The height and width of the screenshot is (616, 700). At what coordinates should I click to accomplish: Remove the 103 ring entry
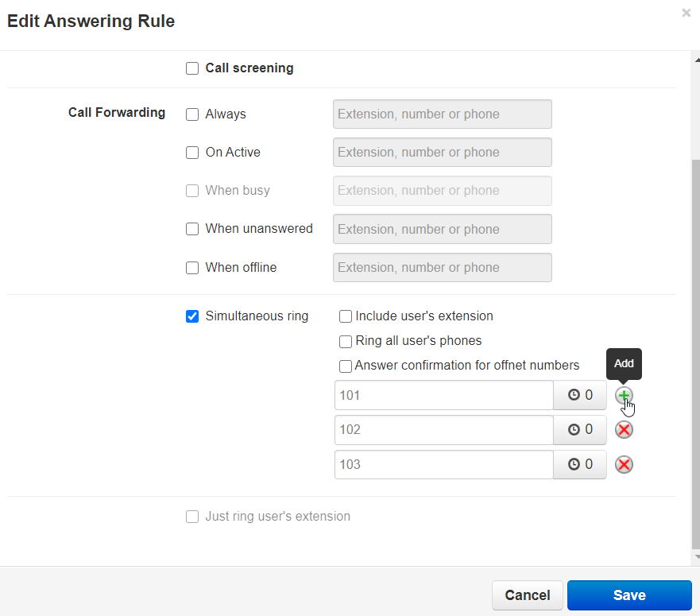pyautogui.click(x=625, y=465)
